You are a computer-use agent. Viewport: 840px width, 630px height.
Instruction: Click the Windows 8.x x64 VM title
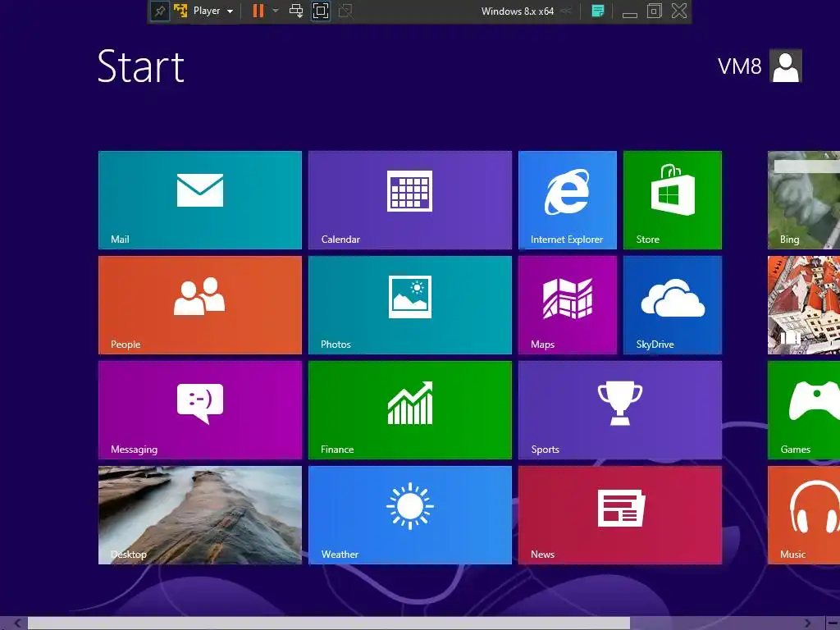coord(518,11)
